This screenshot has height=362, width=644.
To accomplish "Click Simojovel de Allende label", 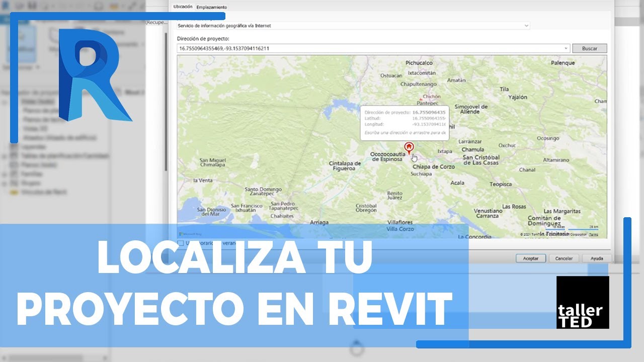I will 471,109.
